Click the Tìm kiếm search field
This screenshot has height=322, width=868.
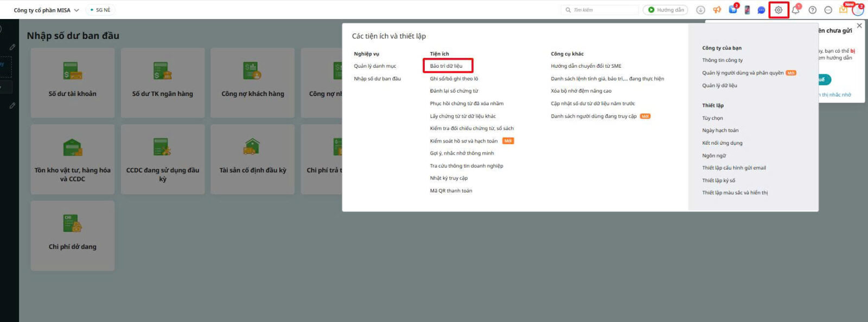click(603, 10)
